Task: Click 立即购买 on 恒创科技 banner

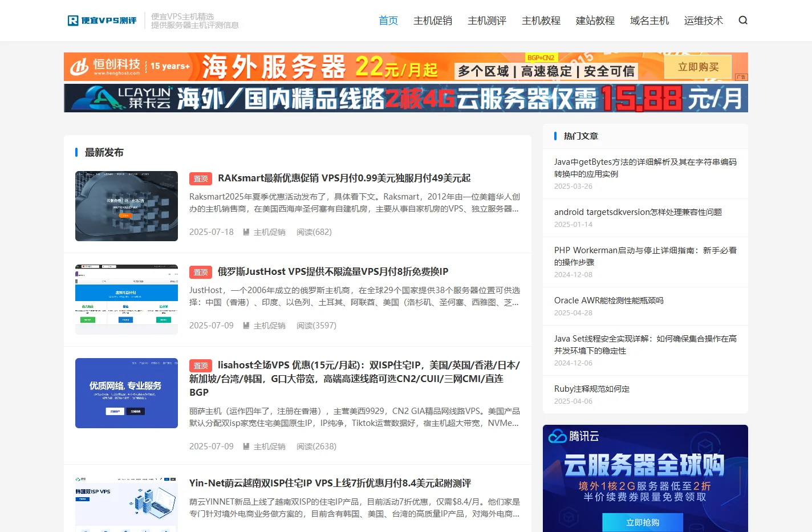Action: coord(698,67)
